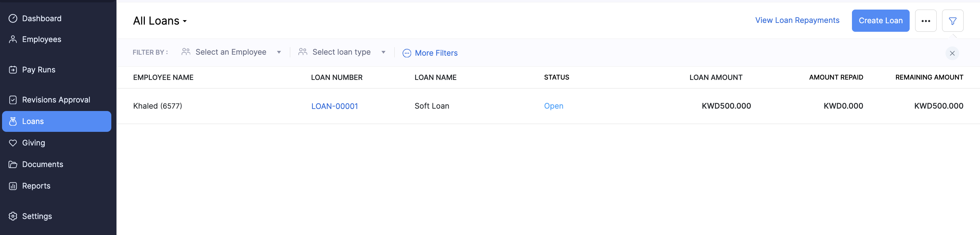Dismiss the filter bar with the X
Image resolution: width=980 pixels, height=235 pixels.
click(x=952, y=53)
